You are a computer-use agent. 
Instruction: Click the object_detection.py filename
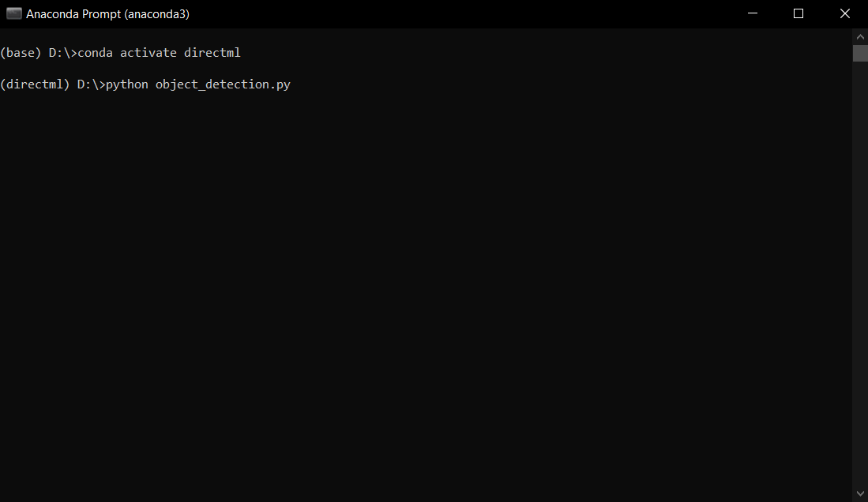[x=223, y=84]
